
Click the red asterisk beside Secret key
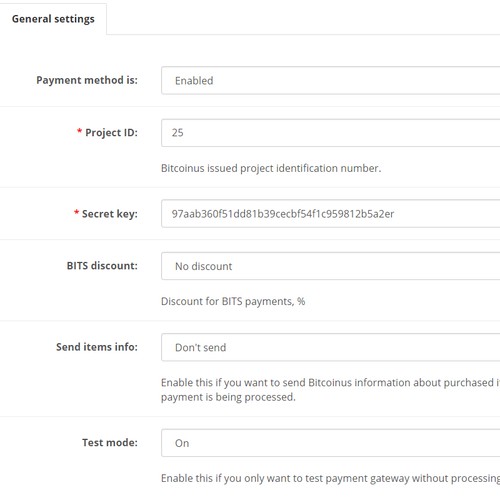pyautogui.click(x=76, y=212)
